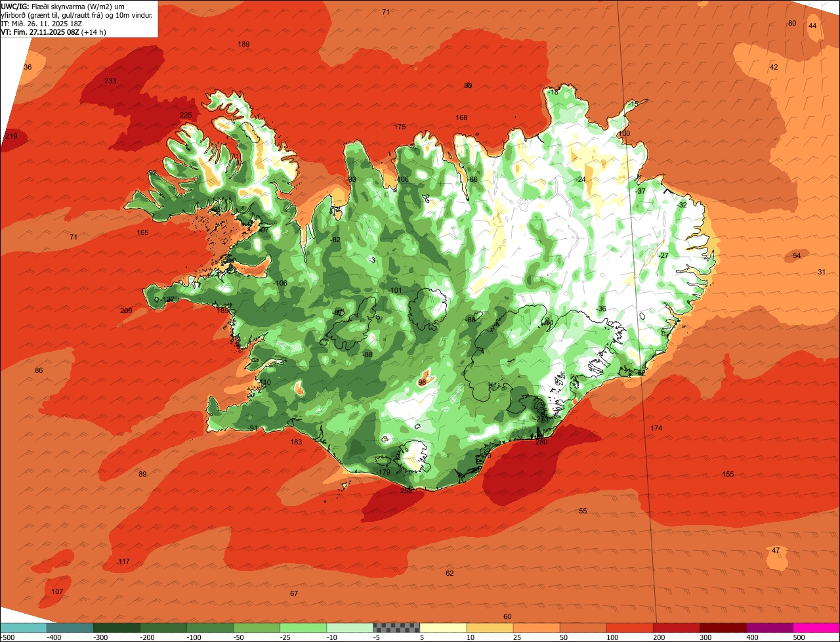Select the checkered -5 to 5 legend swatch

pos(396,628)
